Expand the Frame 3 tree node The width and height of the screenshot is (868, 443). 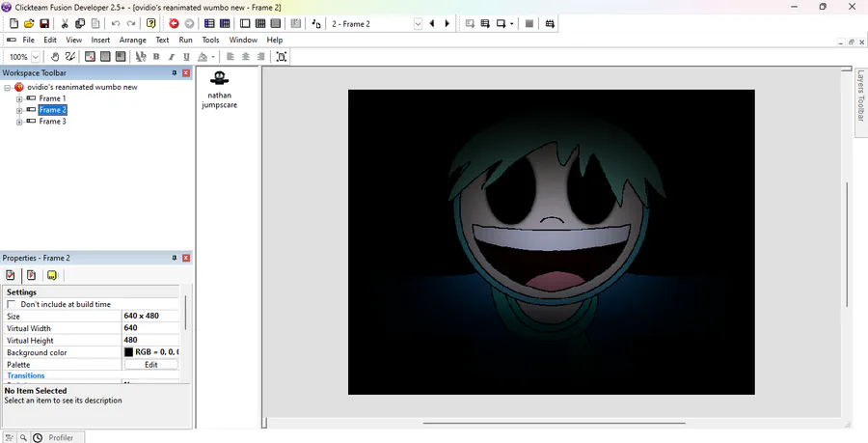(19, 122)
